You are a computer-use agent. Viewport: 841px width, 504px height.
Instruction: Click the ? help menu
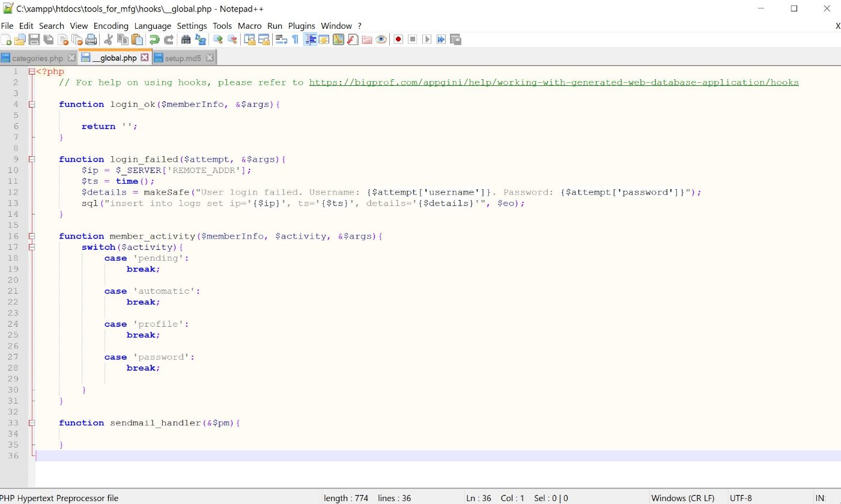pos(359,26)
